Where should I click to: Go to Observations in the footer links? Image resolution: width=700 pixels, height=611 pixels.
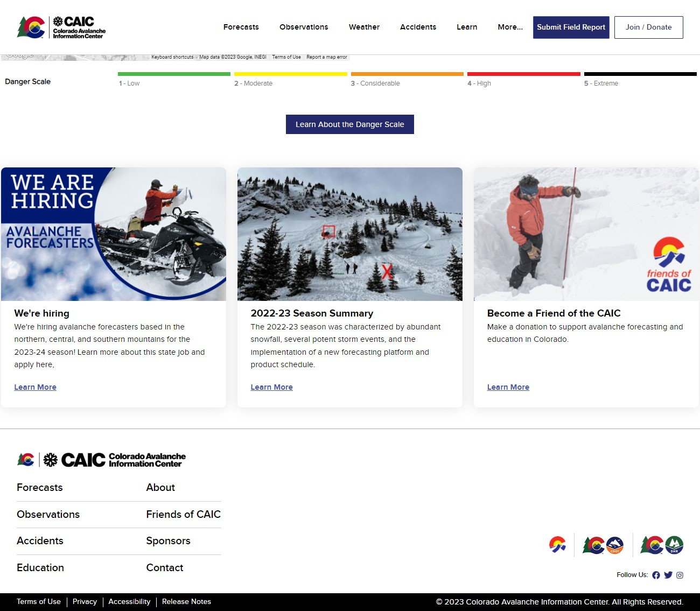coord(48,515)
